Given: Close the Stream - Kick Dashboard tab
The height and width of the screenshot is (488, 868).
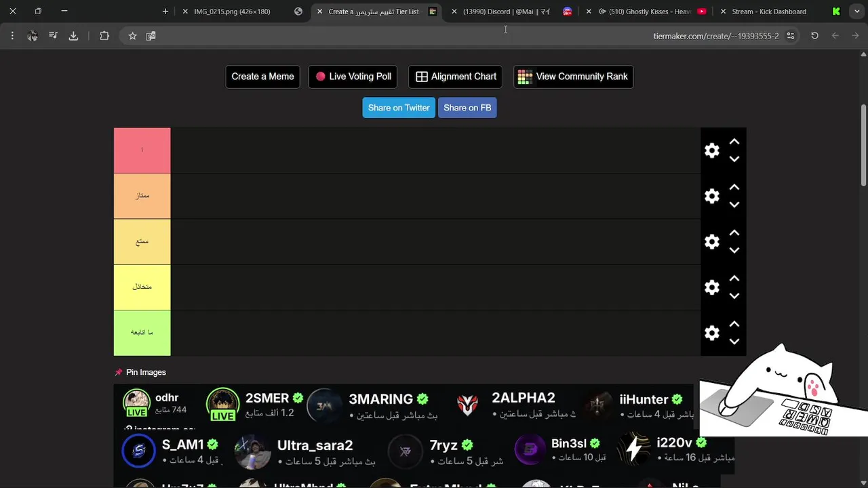Looking at the screenshot, I should (x=723, y=12).
